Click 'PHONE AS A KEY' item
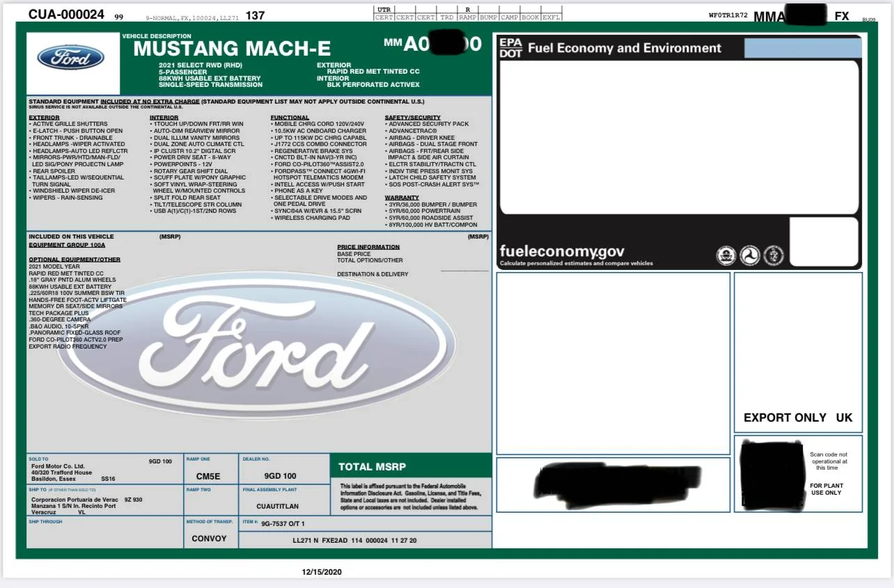894x588 pixels. (x=298, y=191)
